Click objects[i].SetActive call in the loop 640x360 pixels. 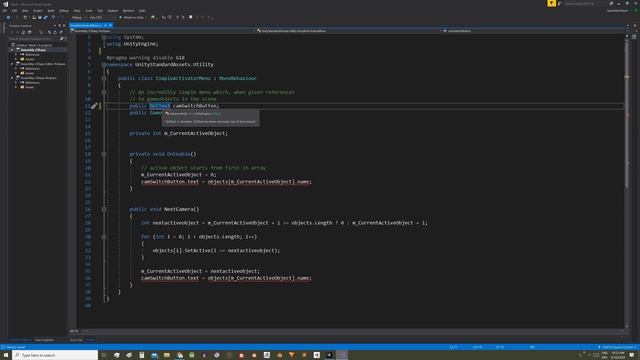pyautogui.click(x=216, y=251)
